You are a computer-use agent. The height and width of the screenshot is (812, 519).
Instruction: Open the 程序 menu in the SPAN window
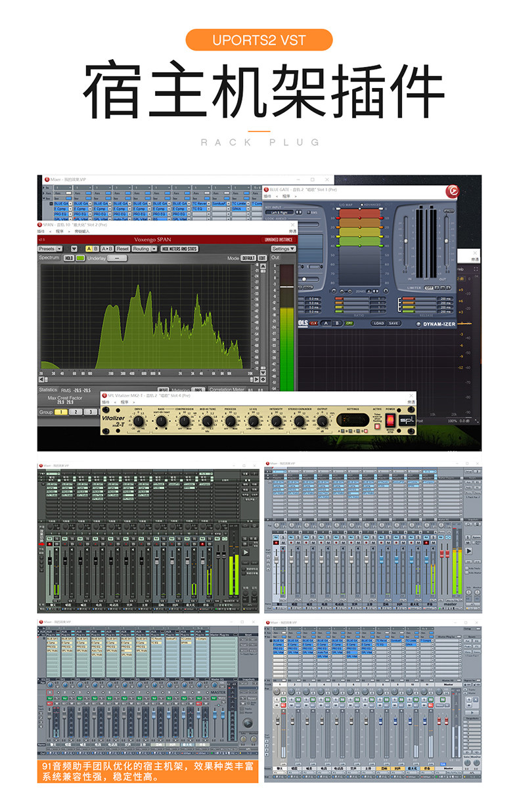click(x=59, y=231)
